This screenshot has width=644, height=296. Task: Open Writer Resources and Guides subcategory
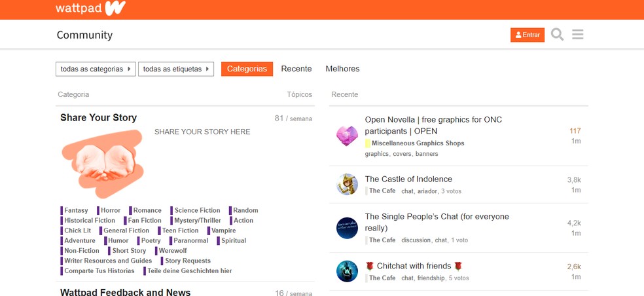coord(108,261)
